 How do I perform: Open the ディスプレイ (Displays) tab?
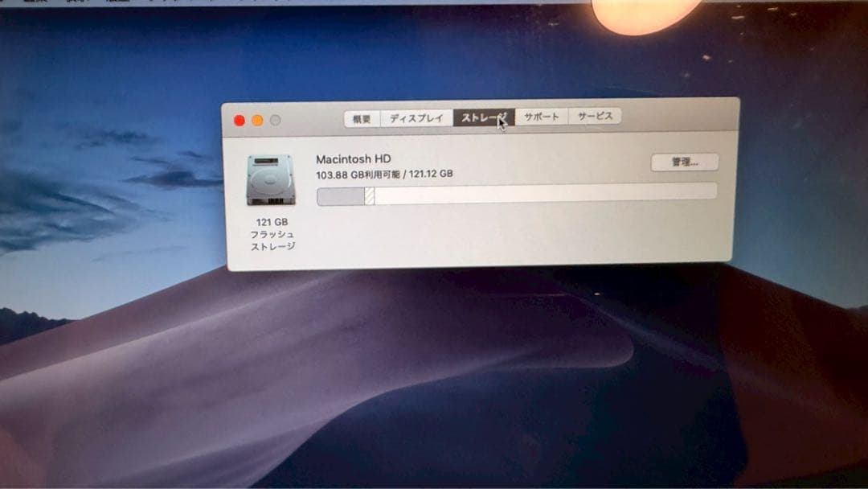coord(419,117)
